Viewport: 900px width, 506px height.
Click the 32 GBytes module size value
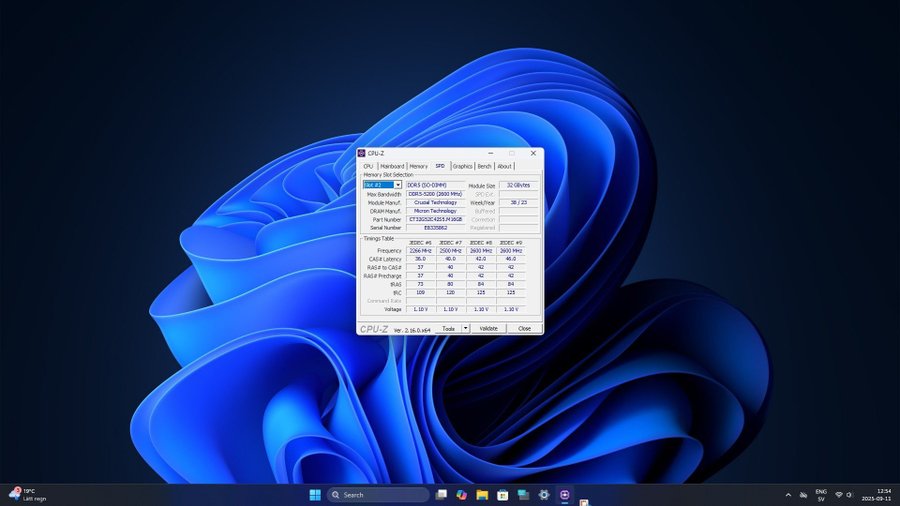[x=519, y=185]
